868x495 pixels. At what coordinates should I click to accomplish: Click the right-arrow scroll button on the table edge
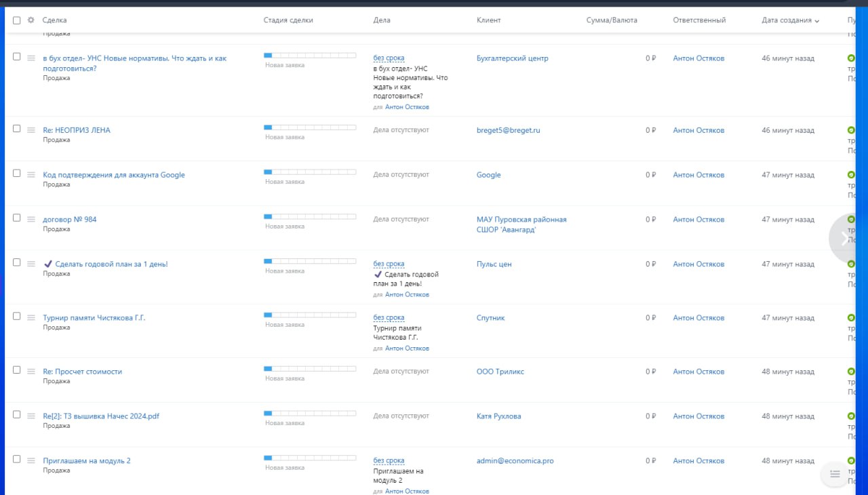[x=844, y=238]
